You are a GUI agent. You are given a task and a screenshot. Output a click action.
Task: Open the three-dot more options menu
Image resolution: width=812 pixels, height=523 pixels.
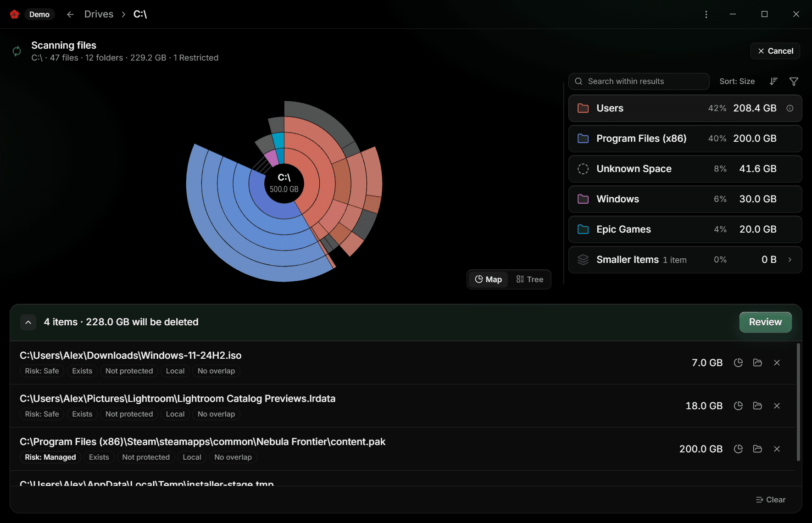(706, 14)
